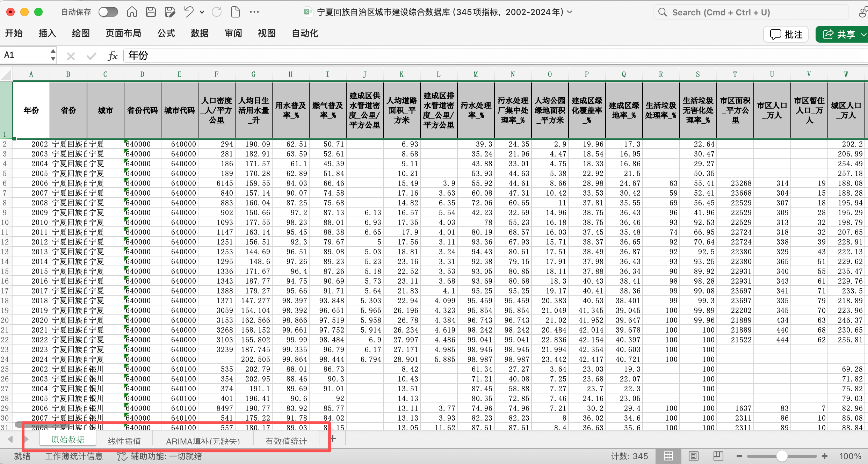This screenshot has height=464, width=868.
Task: Open the more commands ellipsis icon
Action: tap(254, 12)
